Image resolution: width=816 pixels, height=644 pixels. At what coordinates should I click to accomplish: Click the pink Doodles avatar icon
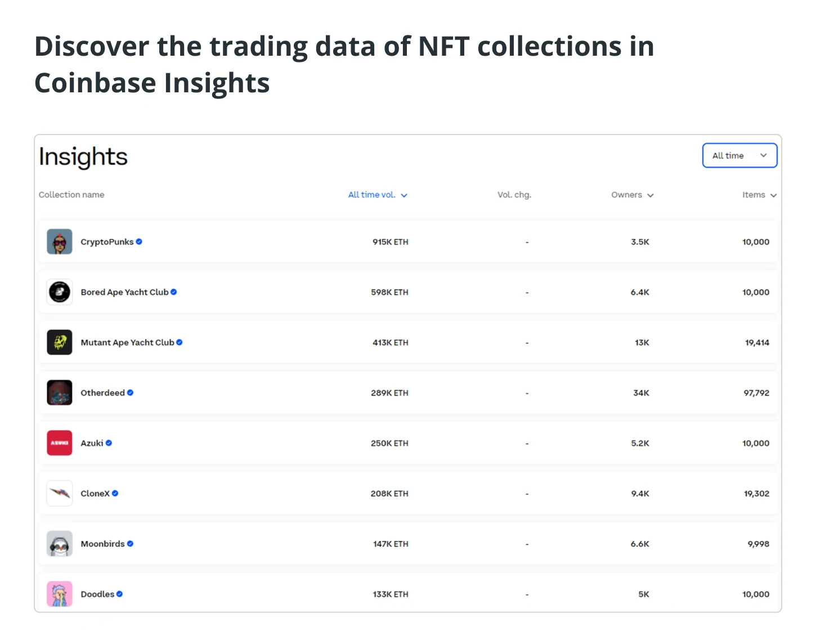(59, 594)
